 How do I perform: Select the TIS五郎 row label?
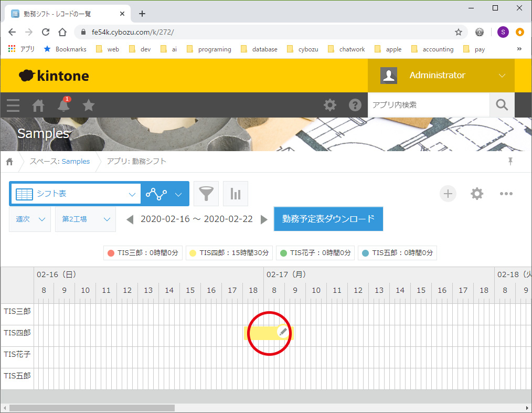pos(17,376)
